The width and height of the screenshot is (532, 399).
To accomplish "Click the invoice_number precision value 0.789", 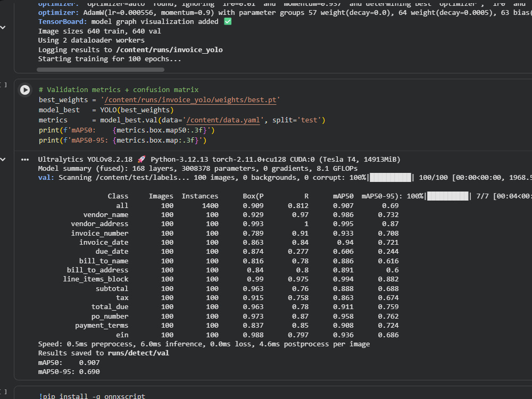I will [253, 234].
